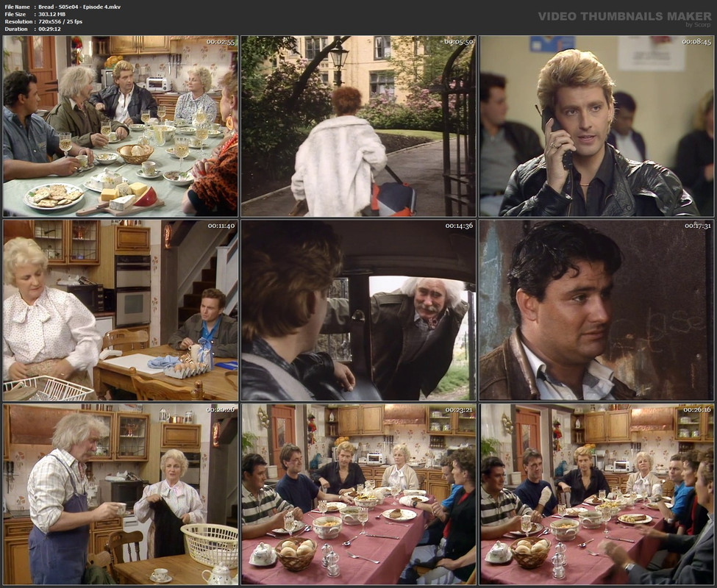Select the thumbnail at timestamp 00:05:50
The image size is (717, 588).
pyautogui.click(x=359, y=126)
